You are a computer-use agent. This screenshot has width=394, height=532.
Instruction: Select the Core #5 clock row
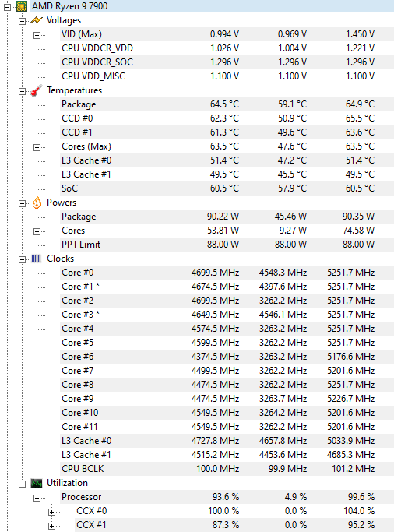coord(227,343)
